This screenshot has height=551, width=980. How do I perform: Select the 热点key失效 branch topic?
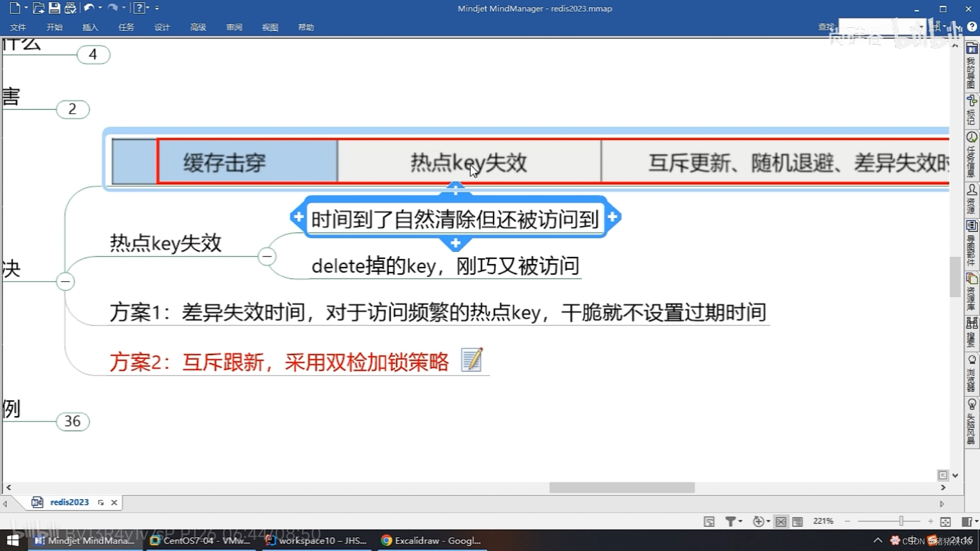tap(166, 243)
